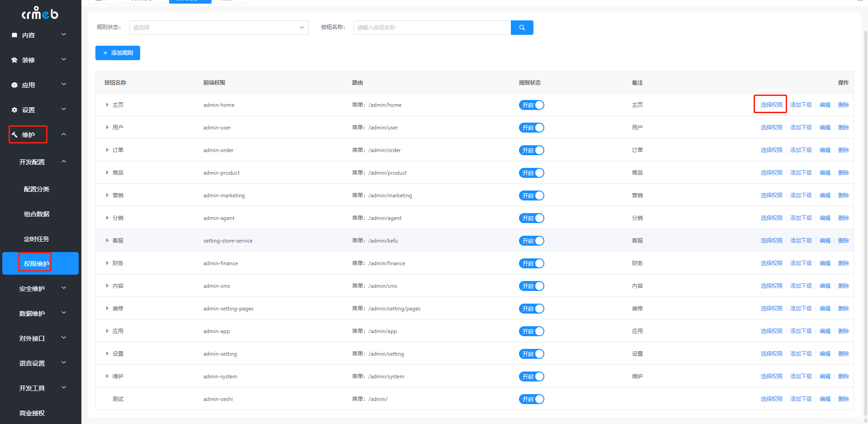Viewport: 868px width, 424px height.
Task: Open the 规则状态 dropdown
Action: [219, 28]
